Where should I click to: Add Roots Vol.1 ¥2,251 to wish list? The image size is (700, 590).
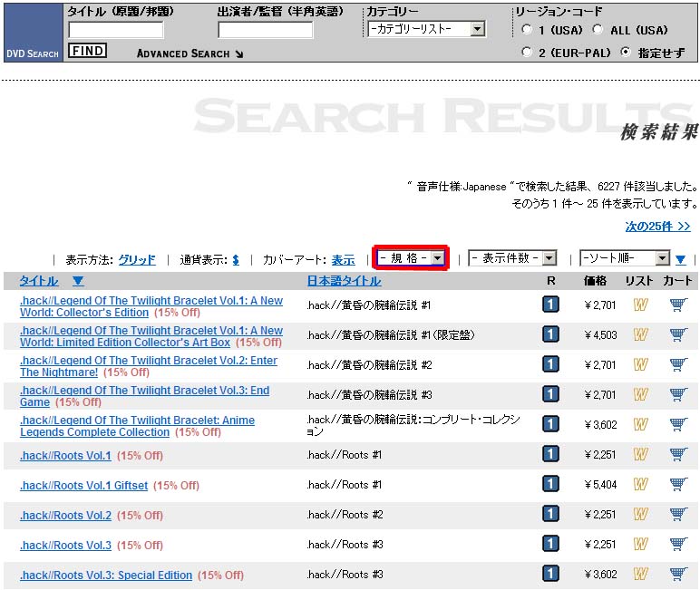[x=640, y=454]
